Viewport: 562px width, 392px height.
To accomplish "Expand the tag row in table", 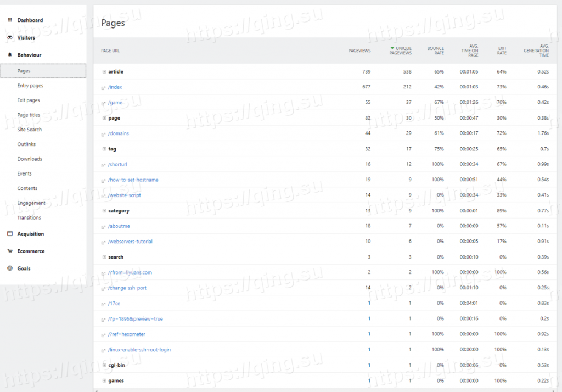I will [x=104, y=149].
